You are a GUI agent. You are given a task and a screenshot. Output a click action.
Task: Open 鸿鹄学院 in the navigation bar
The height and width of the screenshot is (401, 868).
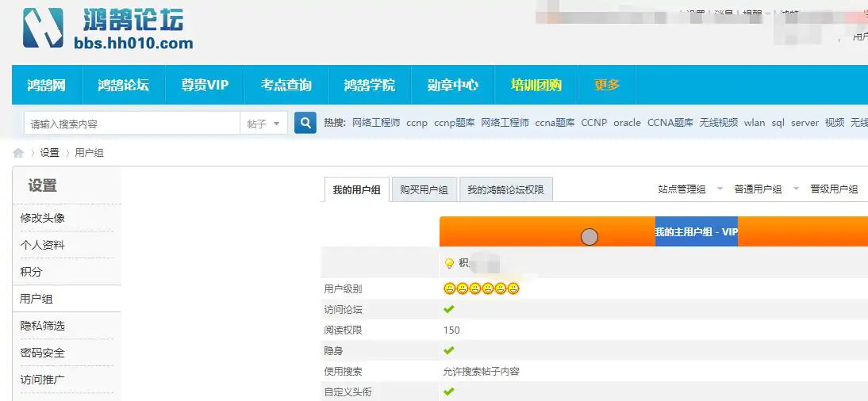369,85
